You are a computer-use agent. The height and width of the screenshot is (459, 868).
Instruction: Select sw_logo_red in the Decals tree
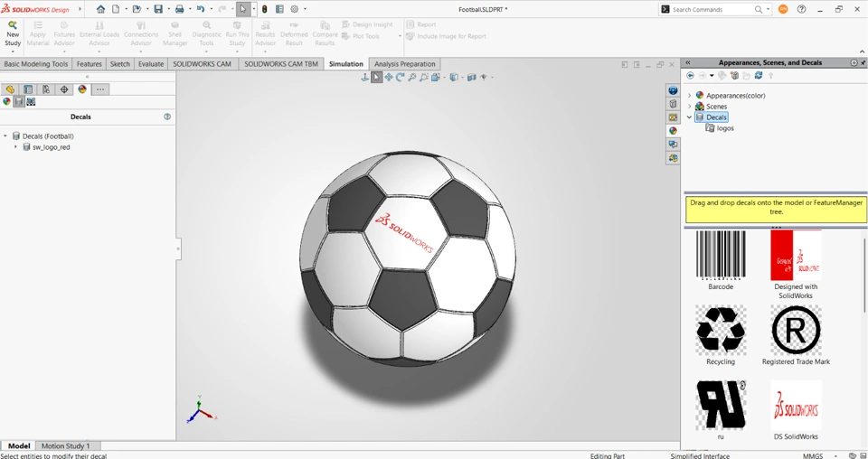pyautogui.click(x=51, y=147)
